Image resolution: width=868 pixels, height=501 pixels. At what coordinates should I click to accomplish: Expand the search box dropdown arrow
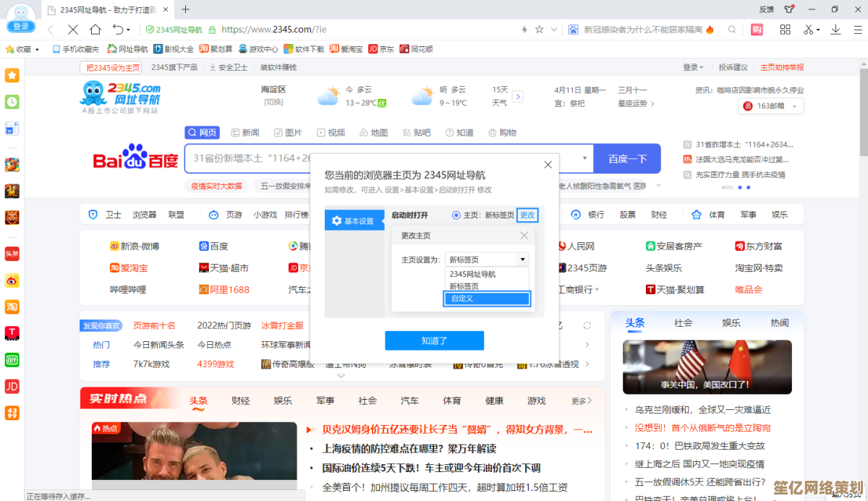point(584,158)
